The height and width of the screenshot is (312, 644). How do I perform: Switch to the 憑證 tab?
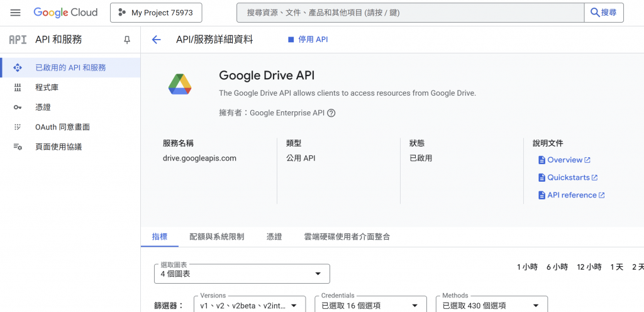(x=274, y=237)
